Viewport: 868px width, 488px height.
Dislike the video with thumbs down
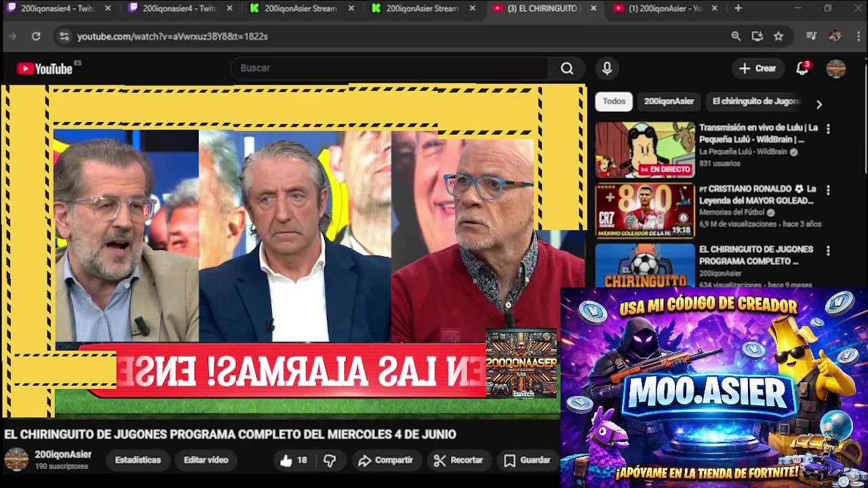pos(330,460)
